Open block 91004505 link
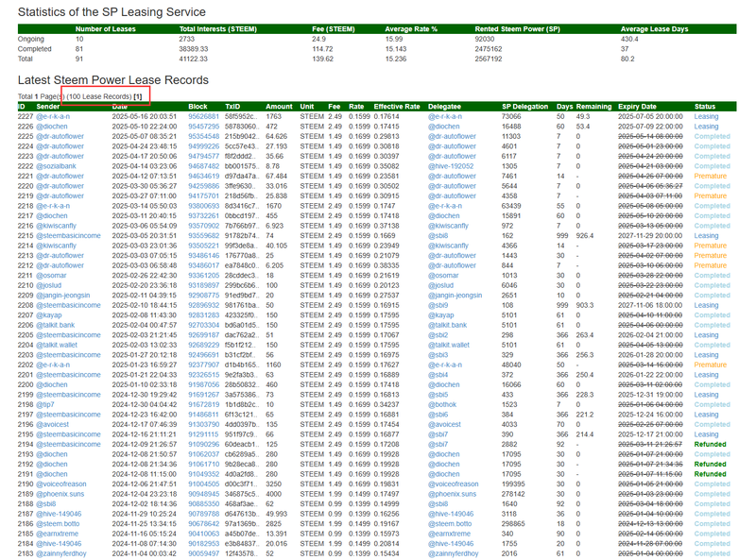This screenshot has height=560, width=756. click(203, 484)
